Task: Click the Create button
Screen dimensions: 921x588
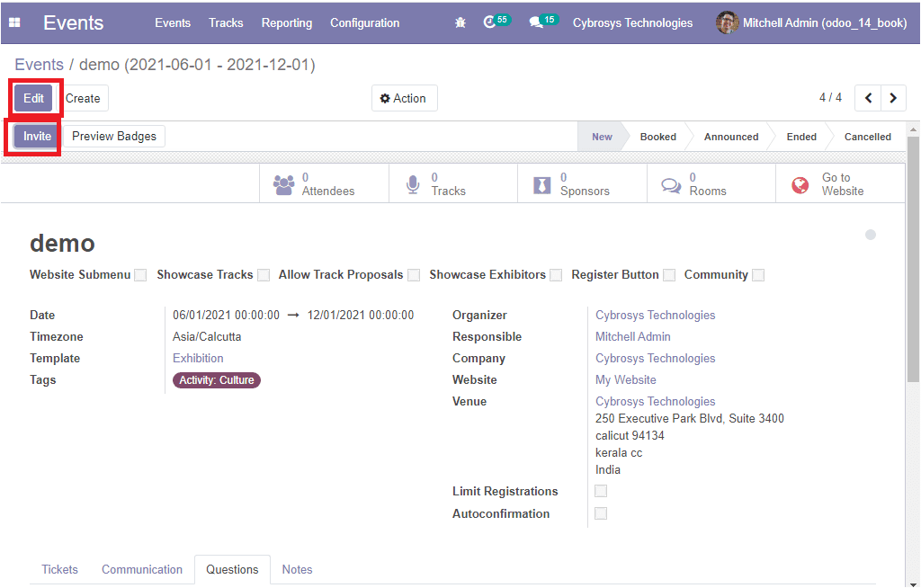Action: pyautogui.click(x=83, y=98)
